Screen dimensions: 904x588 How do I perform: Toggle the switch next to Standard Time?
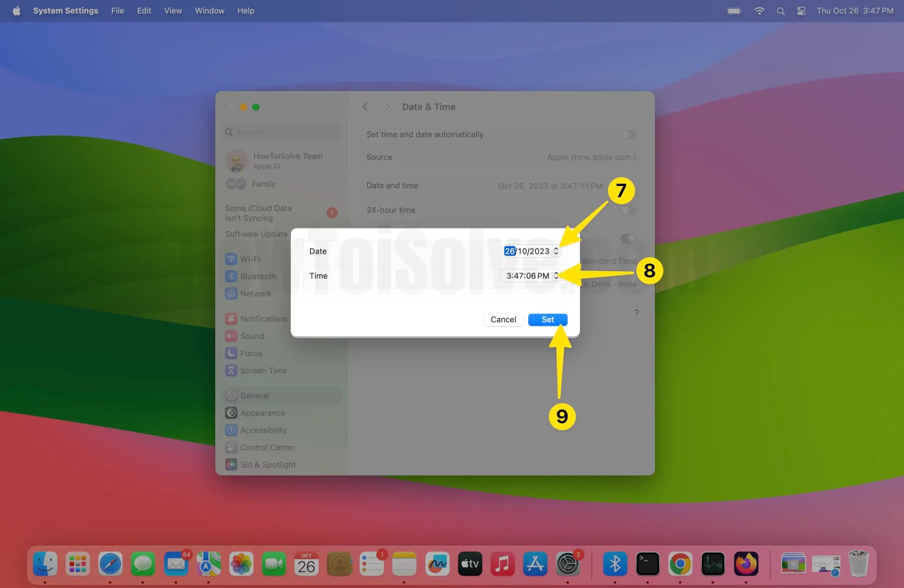click(x=629, y=238)
